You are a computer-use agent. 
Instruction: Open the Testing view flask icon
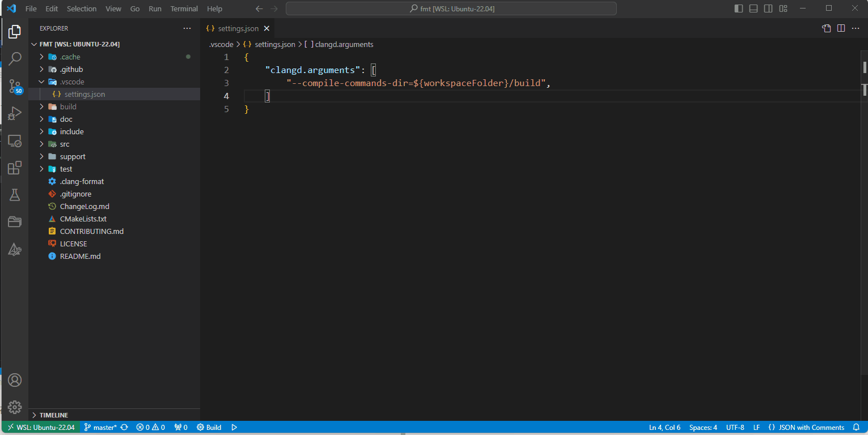tap(15, 194)
